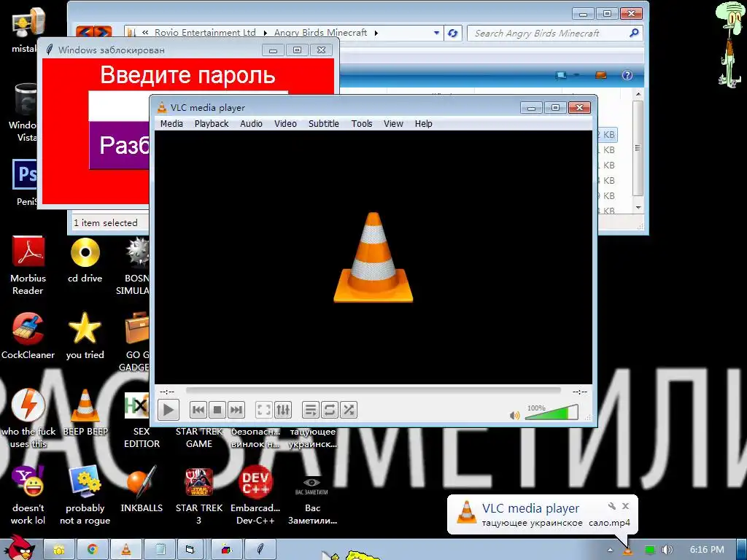Click VLC cone taskbar button

[125, 550]
